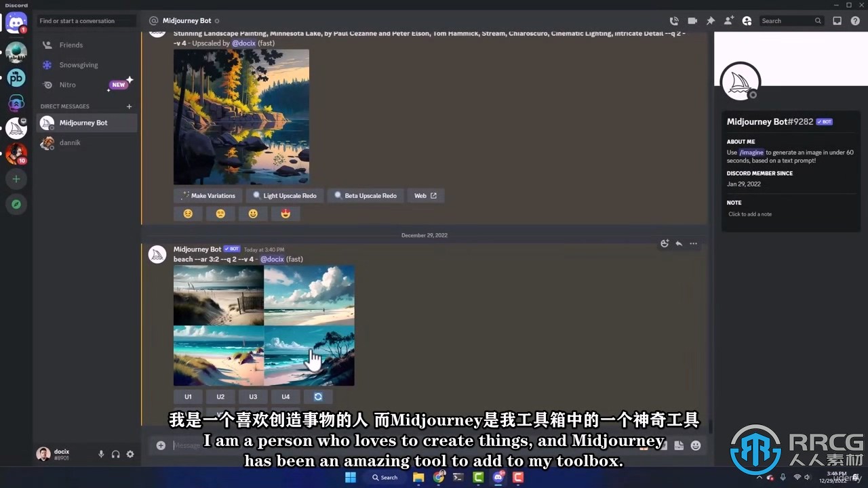Open the sticker picker
This screenshot has height=488, width=868.
(x=679, y=445)
